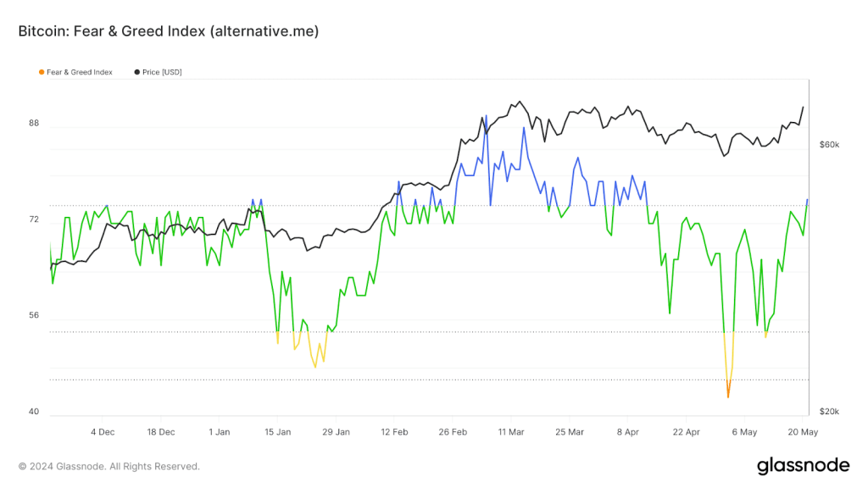Click the chart title text
Screen dimensions: 868x488
pos(169,31)
